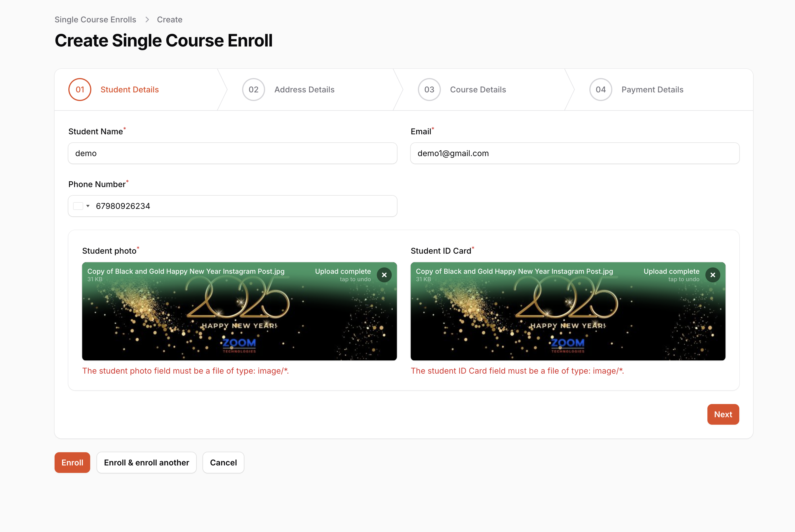The height and width of the screenshot is (532, 795).
Task: Remove the uploaded Student ID Card file
Action: (713, 275)
